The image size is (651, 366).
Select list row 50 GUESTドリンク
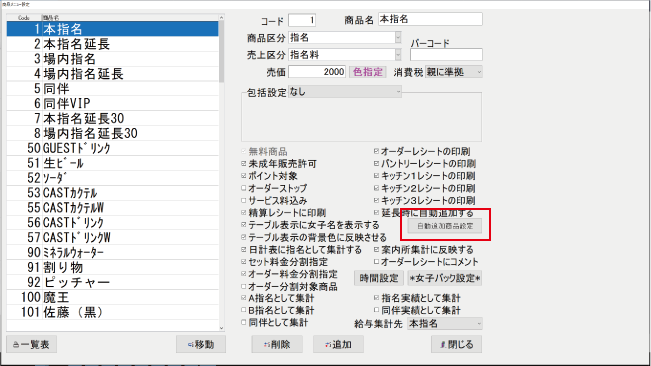point(113,148)
